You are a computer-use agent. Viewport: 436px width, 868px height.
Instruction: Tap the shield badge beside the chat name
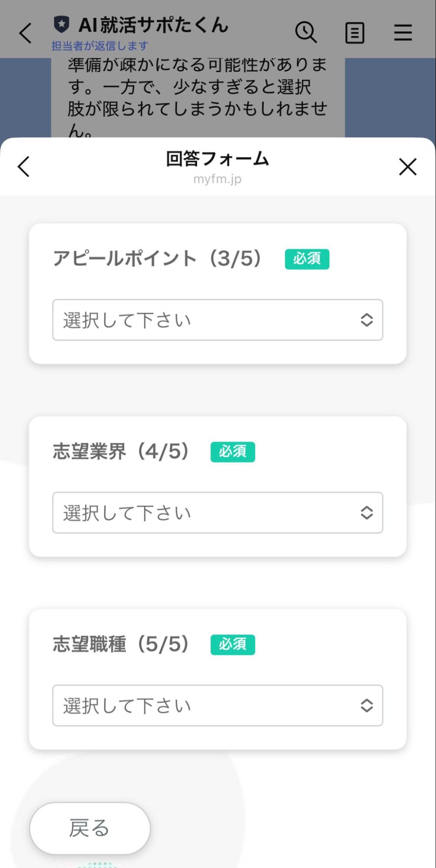pyautogui.click(x=62, y=25)
